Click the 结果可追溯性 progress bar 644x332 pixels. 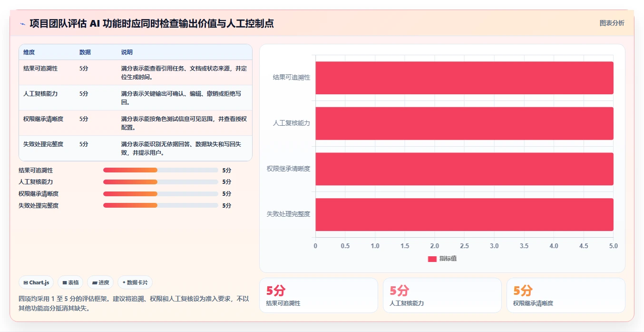161,170
